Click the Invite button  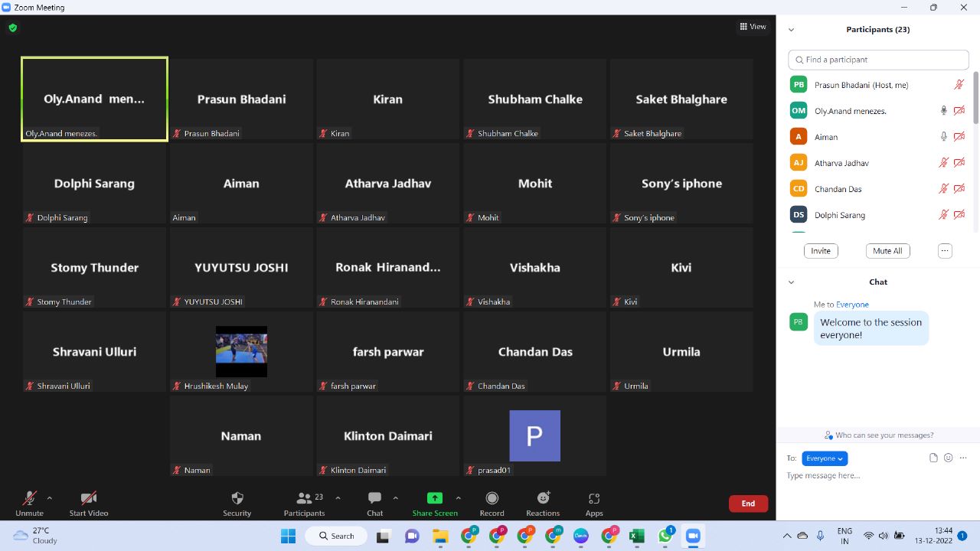tap(821, 250)
